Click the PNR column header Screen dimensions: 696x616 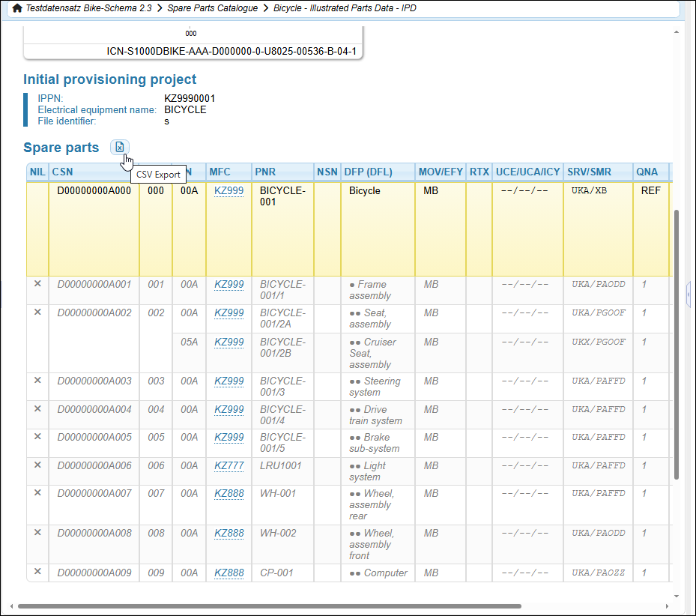point(282,172)
